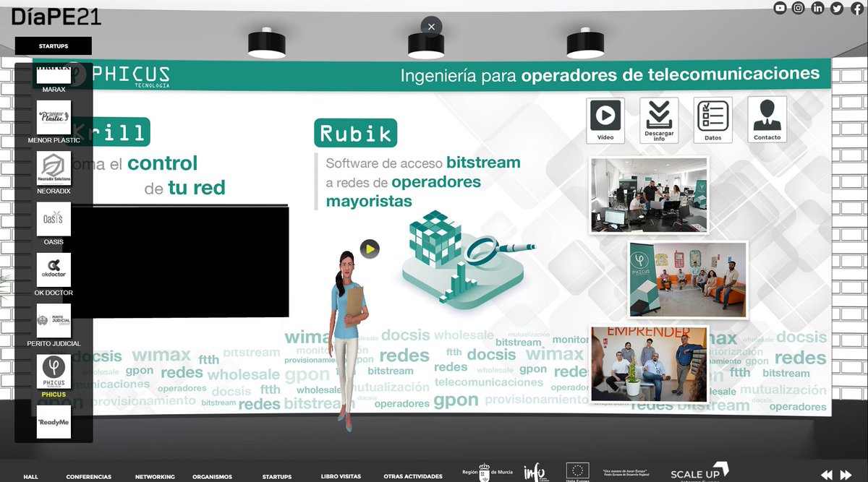The height and width of the screenshot is (482, 868).
Task: Click the MARAX text label
Action: tap(54, 90)
